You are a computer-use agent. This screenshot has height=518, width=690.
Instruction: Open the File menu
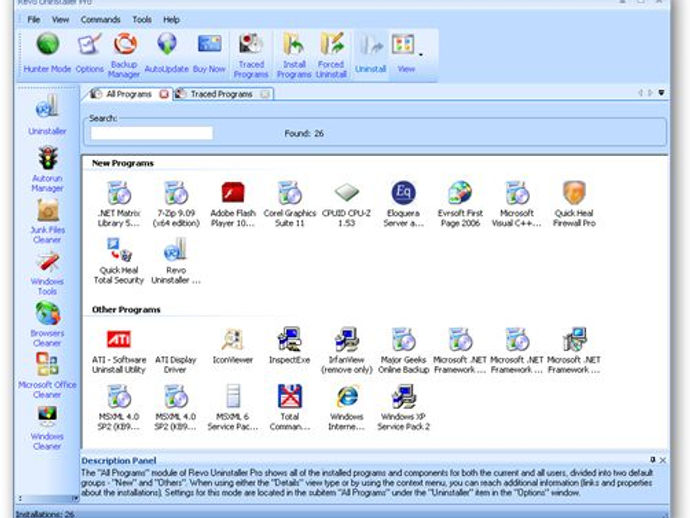click(x=33, y=19)
